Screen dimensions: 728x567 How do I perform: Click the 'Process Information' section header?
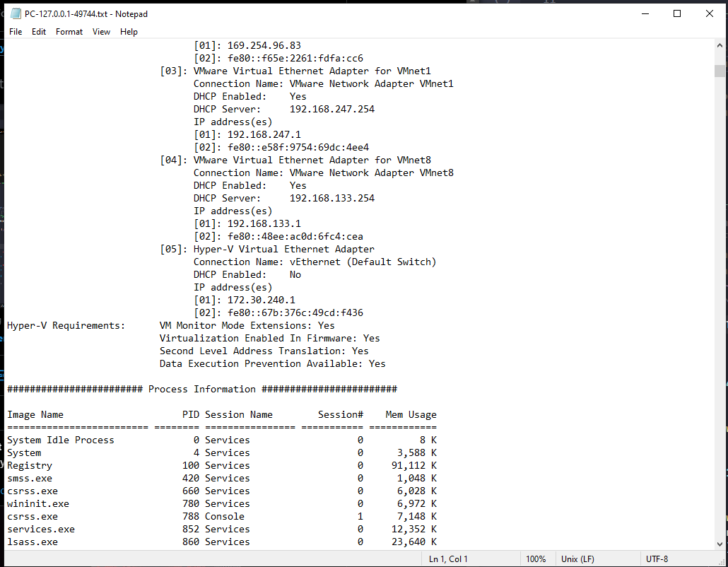coord(202,389)
